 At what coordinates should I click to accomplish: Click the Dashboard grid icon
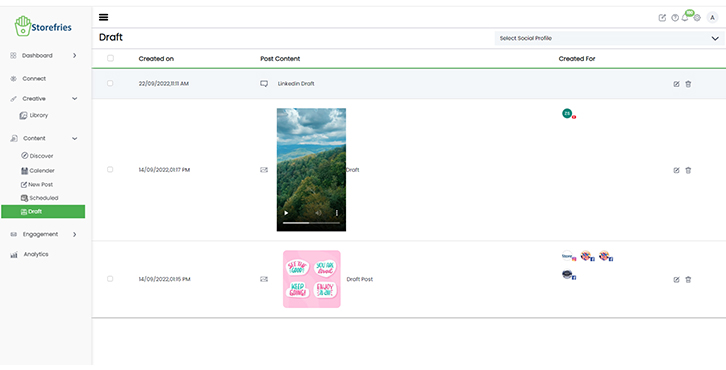[x=13, y=55]
